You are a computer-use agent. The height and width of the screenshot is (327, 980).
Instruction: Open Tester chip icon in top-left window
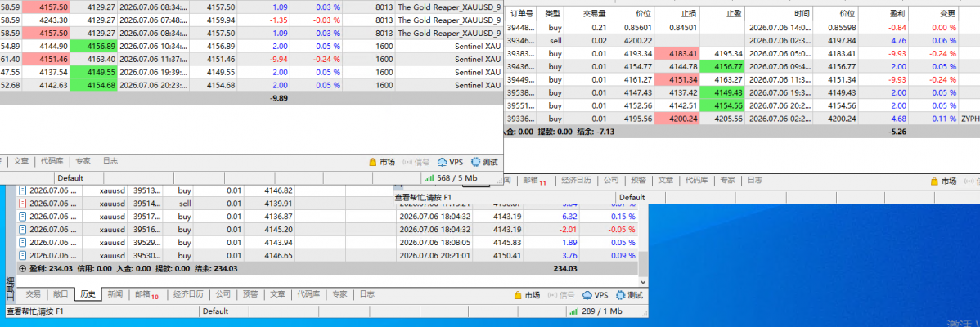[476, 162]
